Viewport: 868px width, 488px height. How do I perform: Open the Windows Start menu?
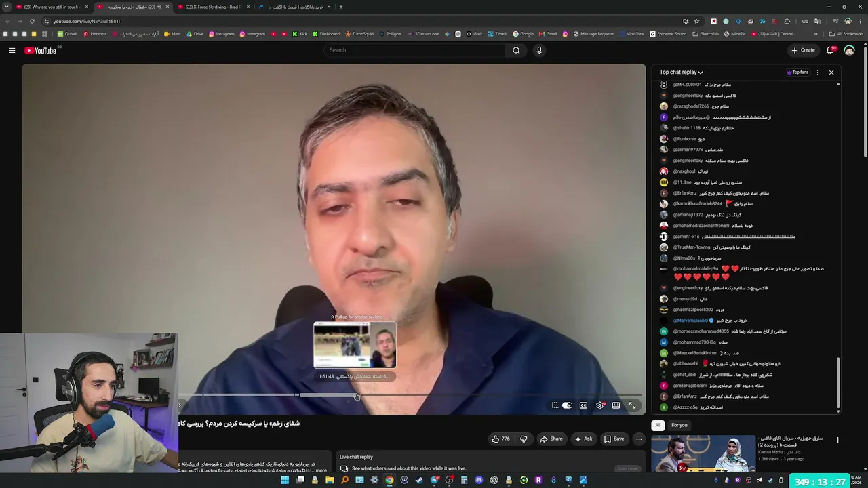(x=285, y=481)
